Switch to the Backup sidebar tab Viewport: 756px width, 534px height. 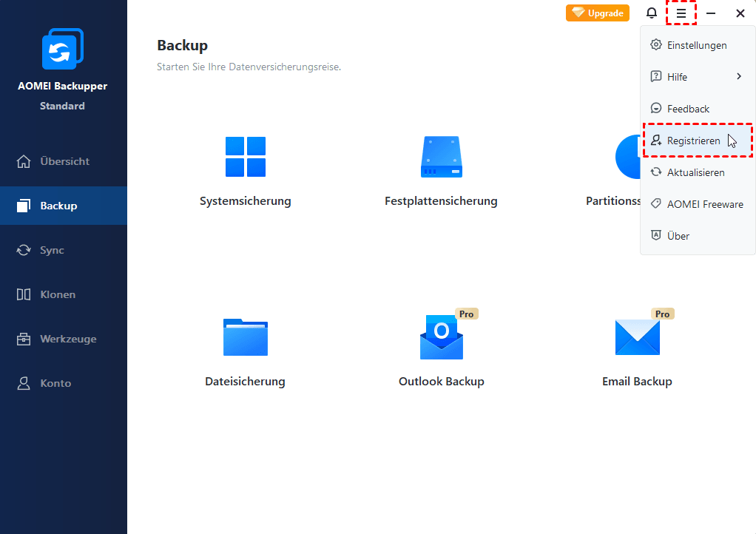click(x=64, y=206)
